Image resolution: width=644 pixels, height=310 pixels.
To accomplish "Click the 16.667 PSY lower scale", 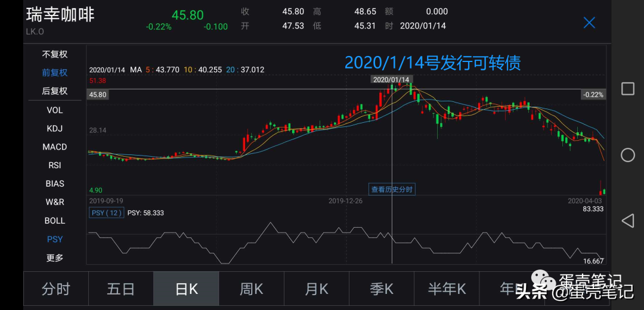I will tap(593, 261).
